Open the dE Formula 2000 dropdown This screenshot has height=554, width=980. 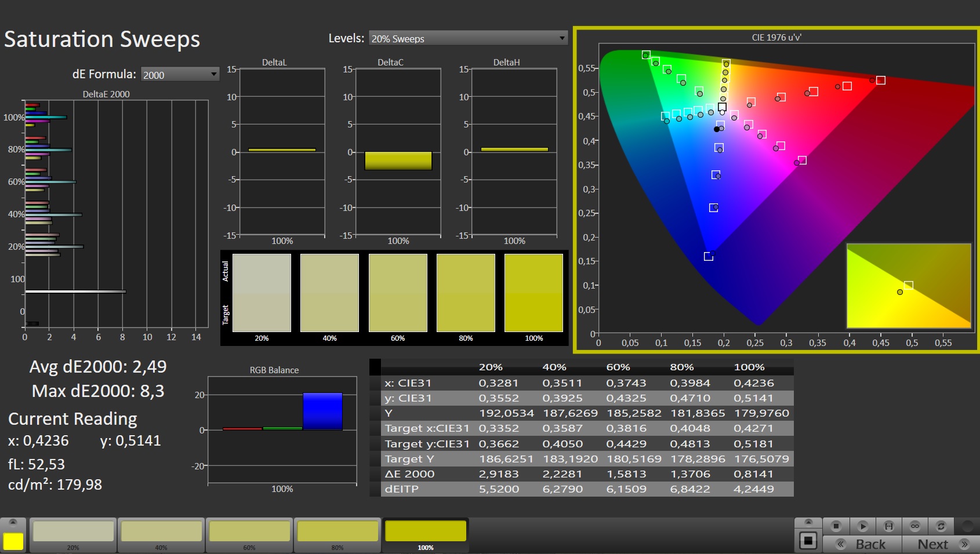180,75
